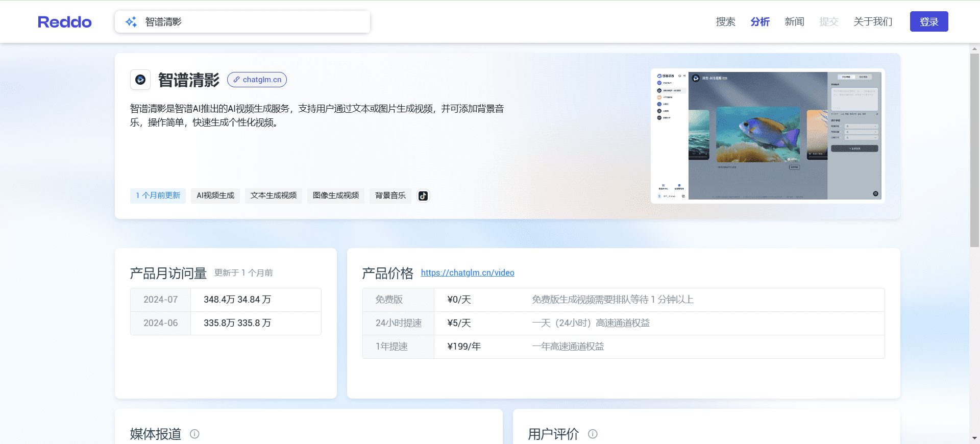Click the TikTok icon

[x=423, y=196]
